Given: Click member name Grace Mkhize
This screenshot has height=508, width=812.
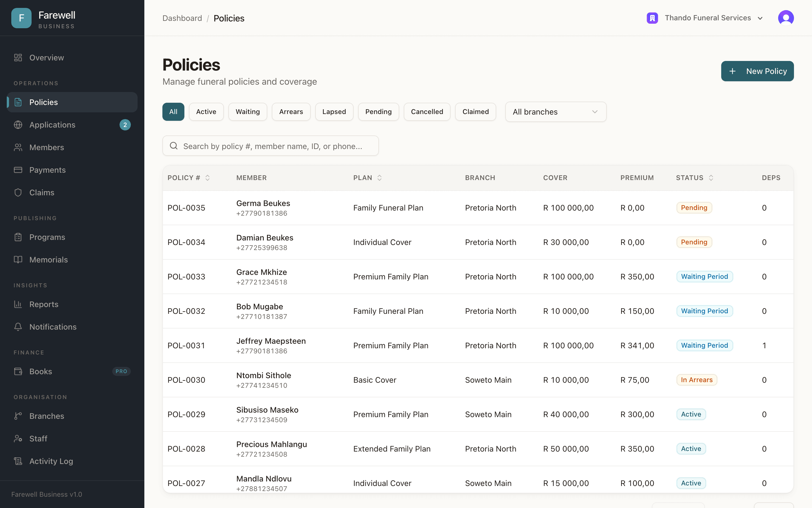Looking at the screenshot, I should 261,272.
